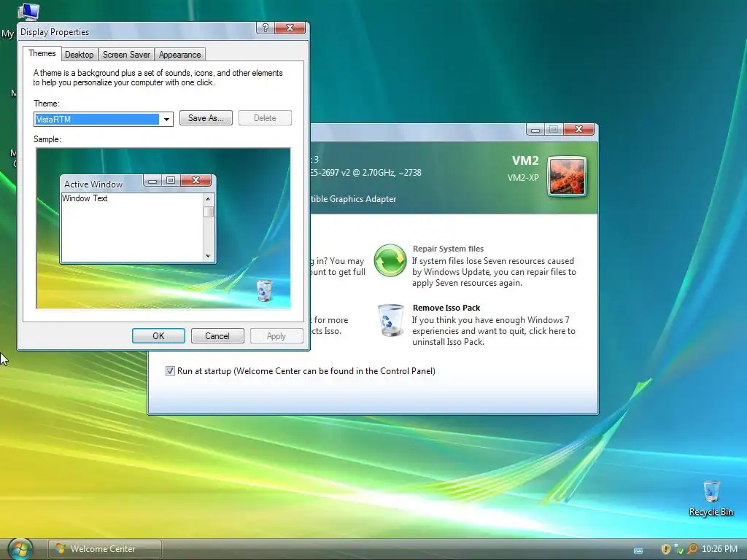
Task: Click the sample Active Window title bar
Action: point(101,184)
